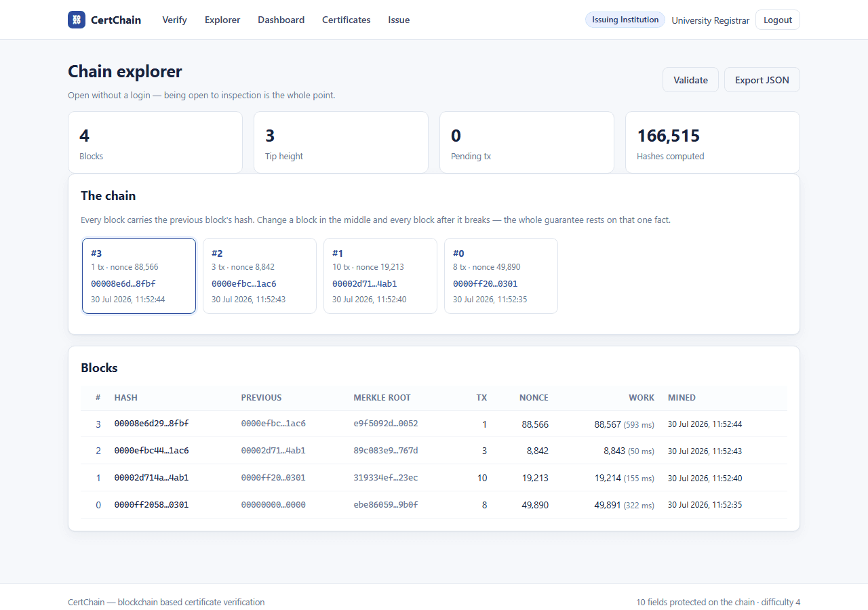Click merkle root 319334ef…23ec
868x610 pixels.
point(386,478)
